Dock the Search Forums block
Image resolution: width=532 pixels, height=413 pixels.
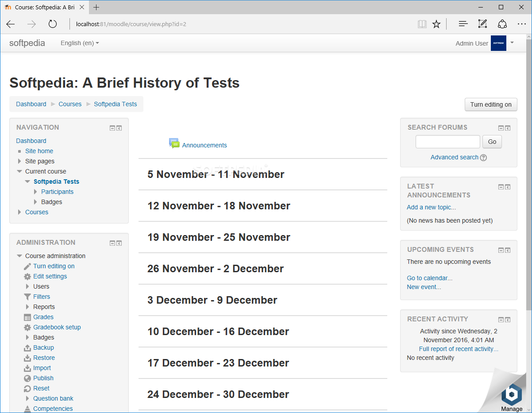coord(508,128)
